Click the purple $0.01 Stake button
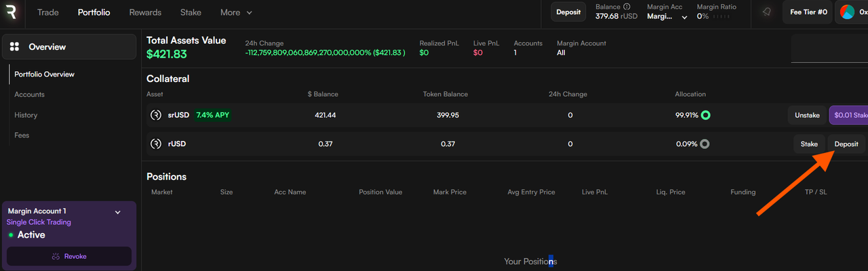The image size is (868, 271). pos(848,115)
